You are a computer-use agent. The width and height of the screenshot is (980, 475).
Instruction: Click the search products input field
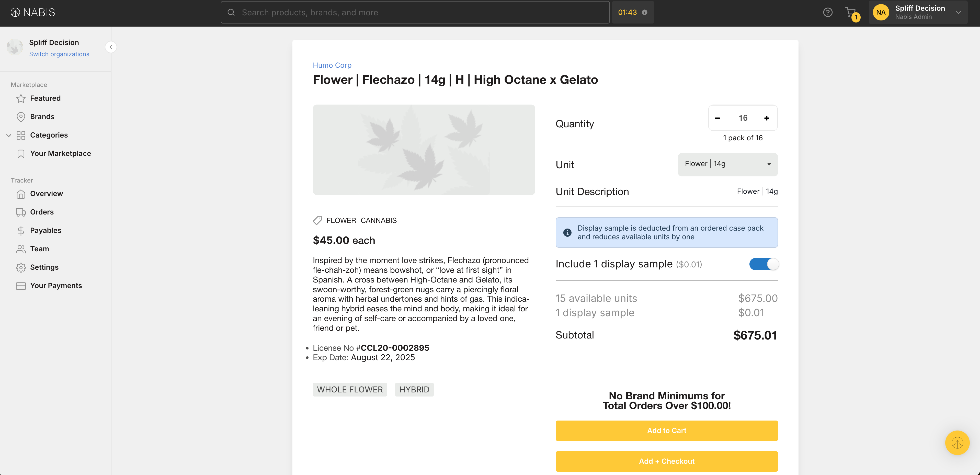[415, 13]
